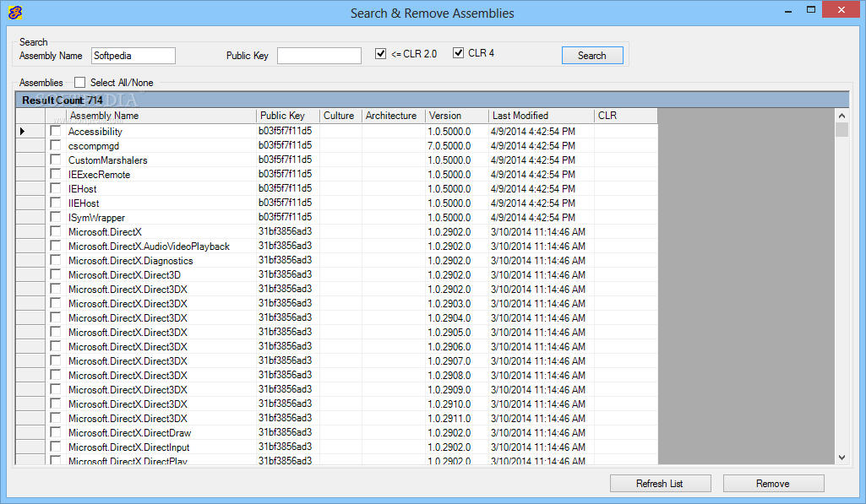Select the 'Microsoft.DirectX.DirectDraw' cell
Viewport: 866px width, 504px height.
161,433
